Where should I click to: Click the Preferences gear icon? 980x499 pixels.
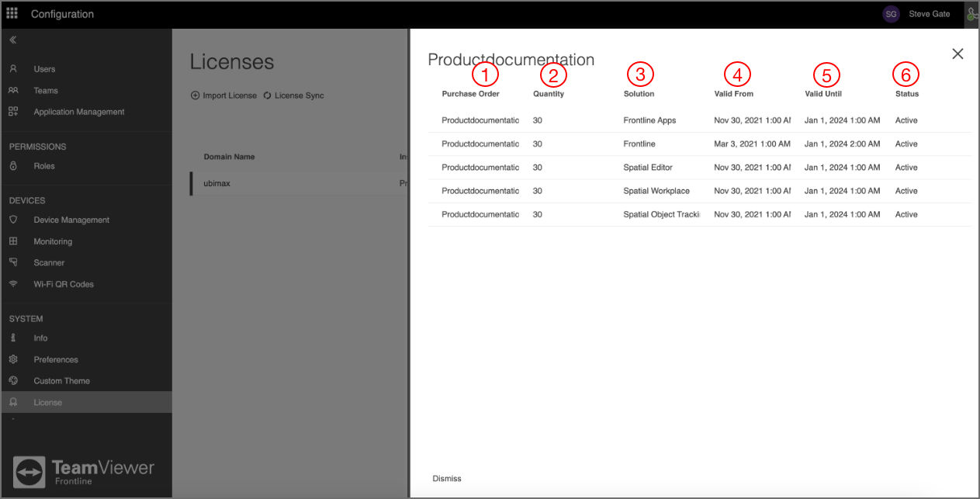click(x=13, y=359)
